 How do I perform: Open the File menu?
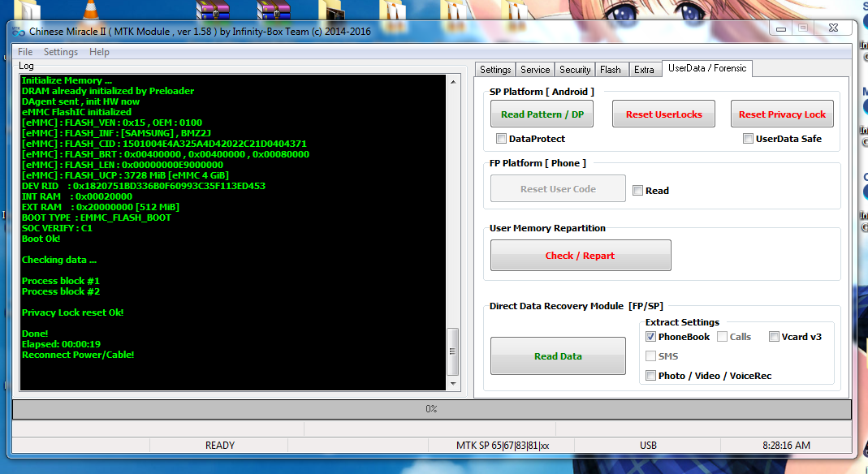point(25,52)
